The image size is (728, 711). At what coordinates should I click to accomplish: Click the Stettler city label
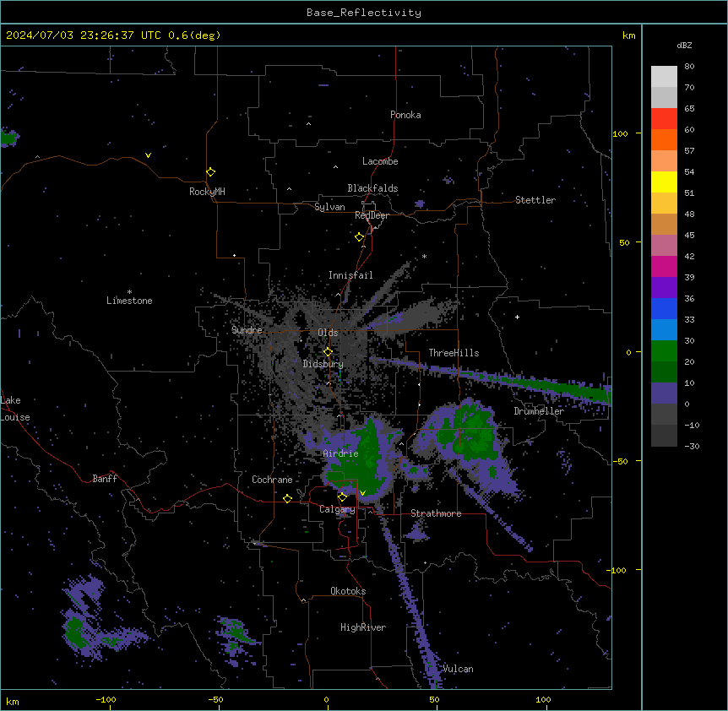pyautogui.click(x=535, y=200)
